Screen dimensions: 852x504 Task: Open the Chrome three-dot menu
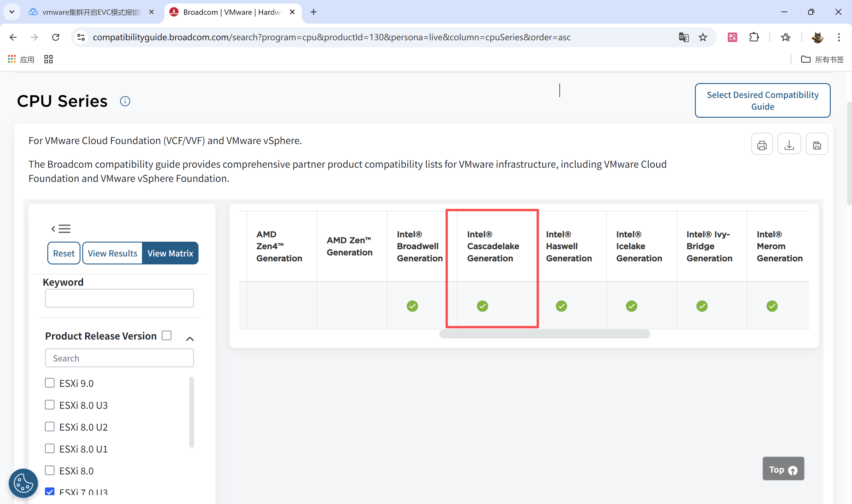pyautogui.click(x=838, y=37)
